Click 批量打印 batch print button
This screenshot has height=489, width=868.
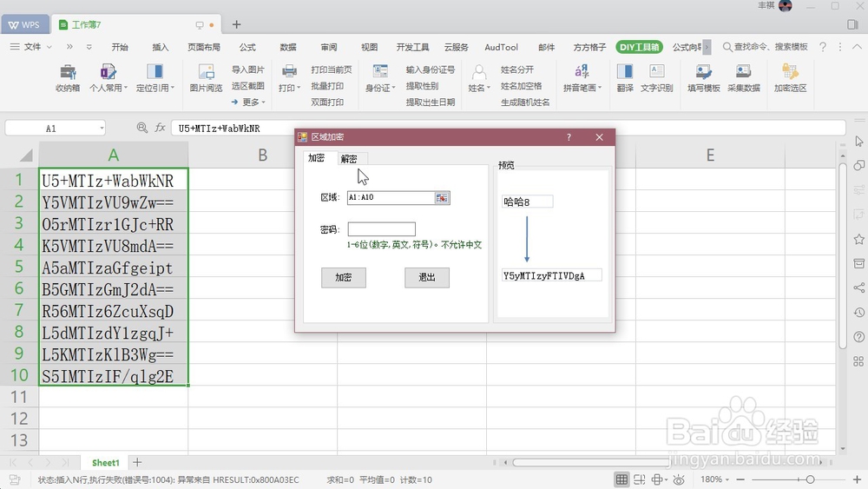[327, 86]
